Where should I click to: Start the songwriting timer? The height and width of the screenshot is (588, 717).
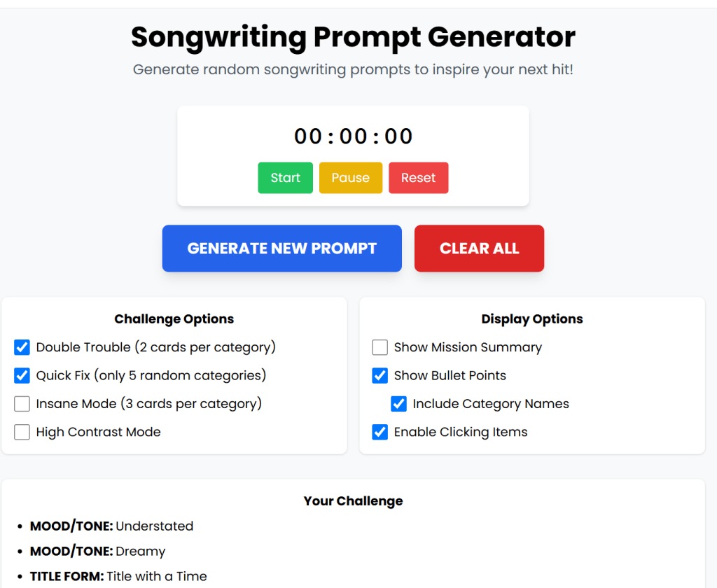coord(285,178)
